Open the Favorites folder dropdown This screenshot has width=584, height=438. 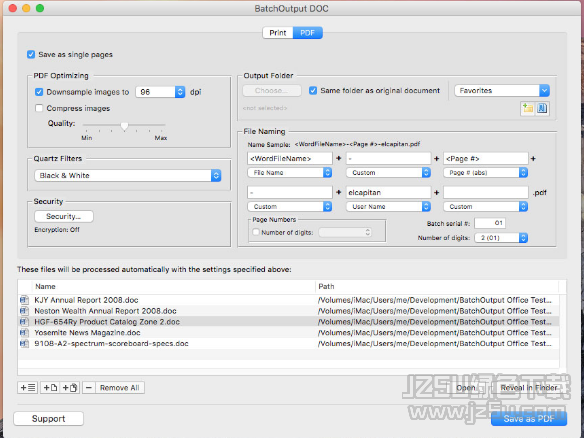coord(544,91)
